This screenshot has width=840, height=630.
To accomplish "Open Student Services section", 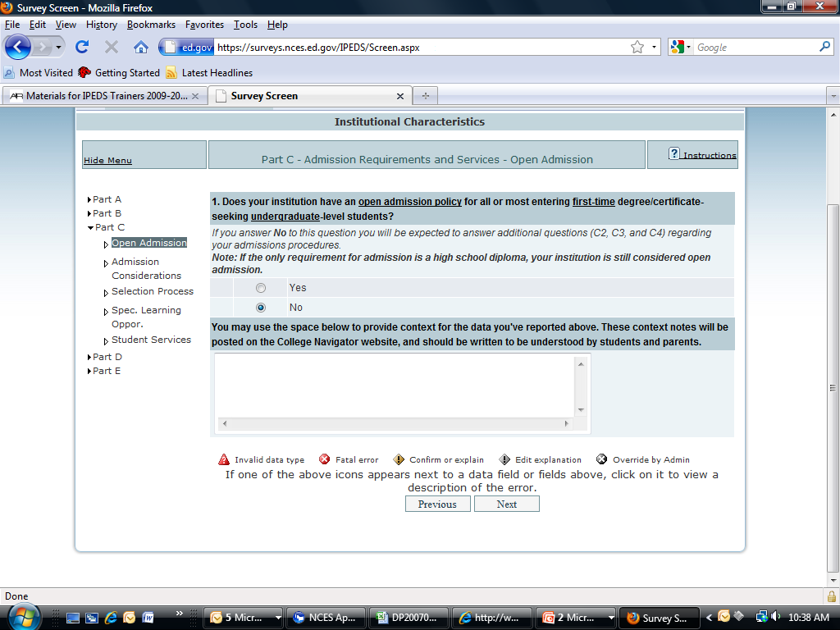I will tap(151, 340).
